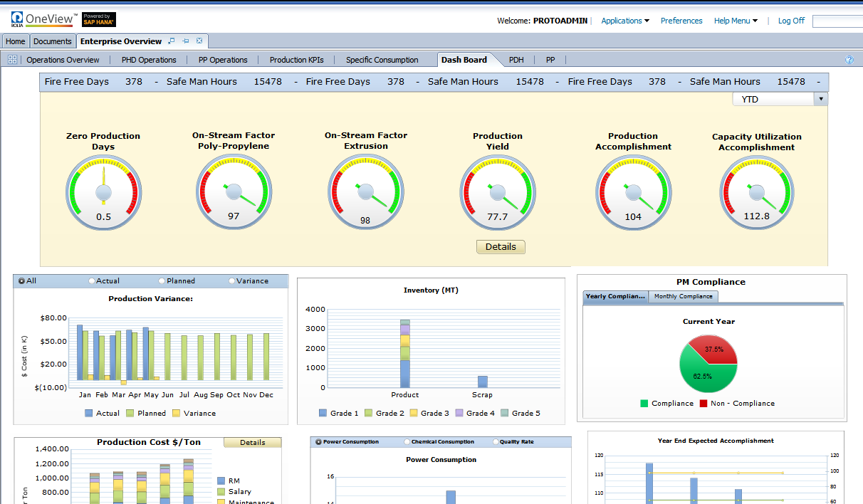Screen dimensions: 863x504
Task: Select the All radio button
Action: point(22,281)
